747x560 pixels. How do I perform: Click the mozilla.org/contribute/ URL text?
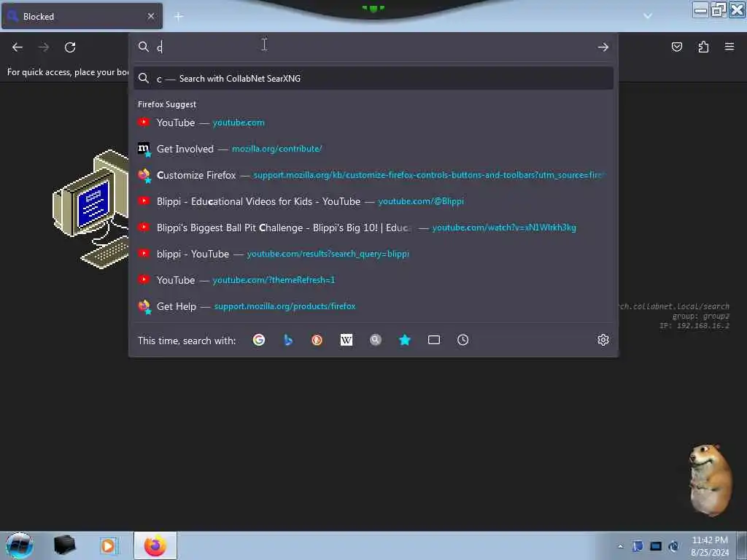pyautogui.click(x=276, y=149)
